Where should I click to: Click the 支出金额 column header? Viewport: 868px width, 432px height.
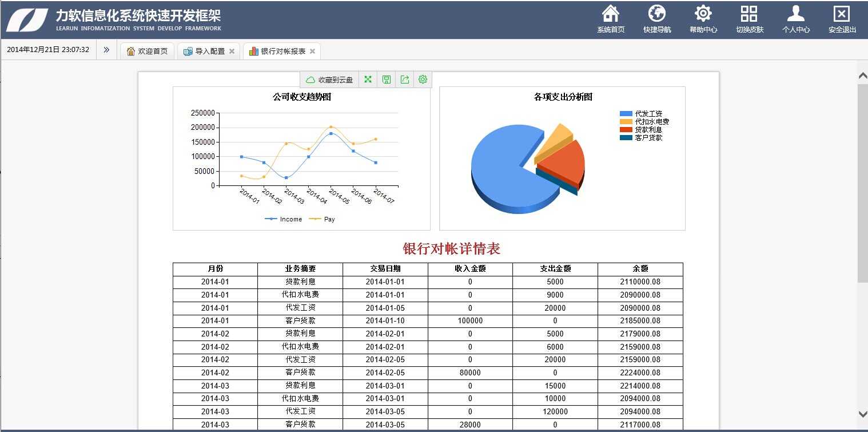coord(555,269)
